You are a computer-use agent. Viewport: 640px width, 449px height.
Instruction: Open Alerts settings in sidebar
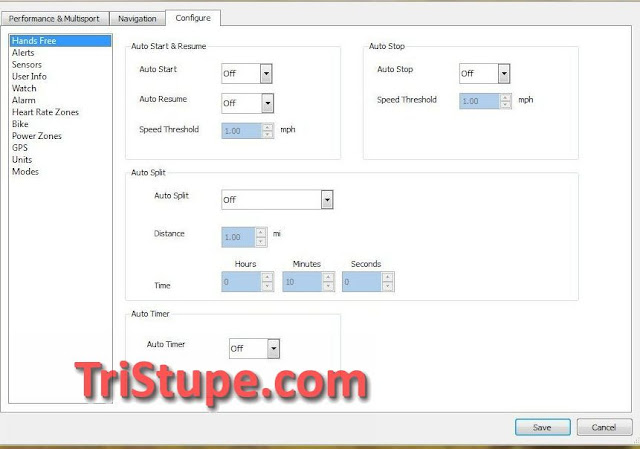click(x=60, y=53)
